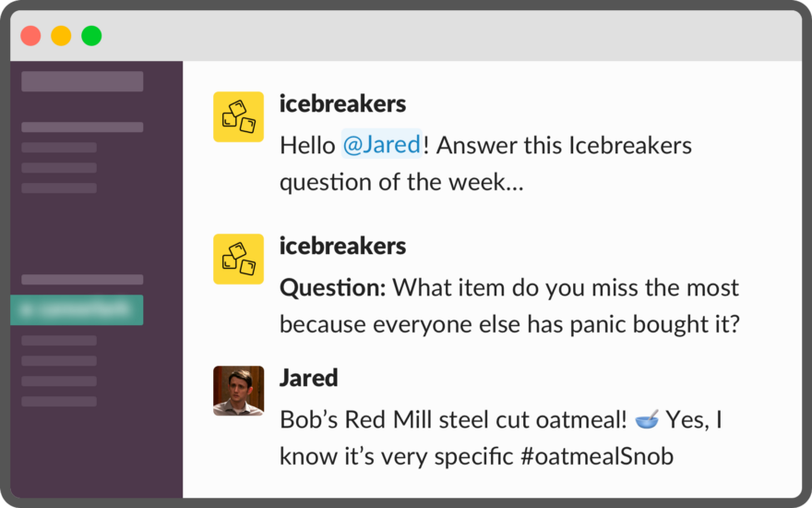812x508 pixels.
Task: Minimize the window with the yellow button
Action: [x=61, y=36]
